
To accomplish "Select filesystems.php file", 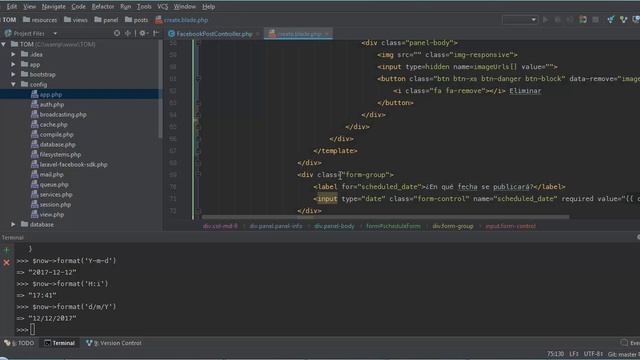I will (x=56, y=154).
